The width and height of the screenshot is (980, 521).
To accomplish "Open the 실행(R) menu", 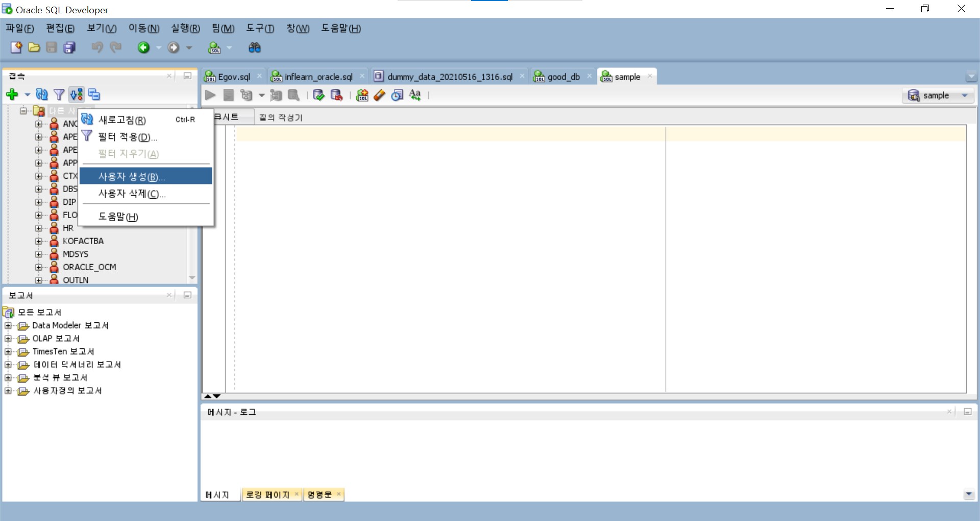I will (x=185, y=29).
